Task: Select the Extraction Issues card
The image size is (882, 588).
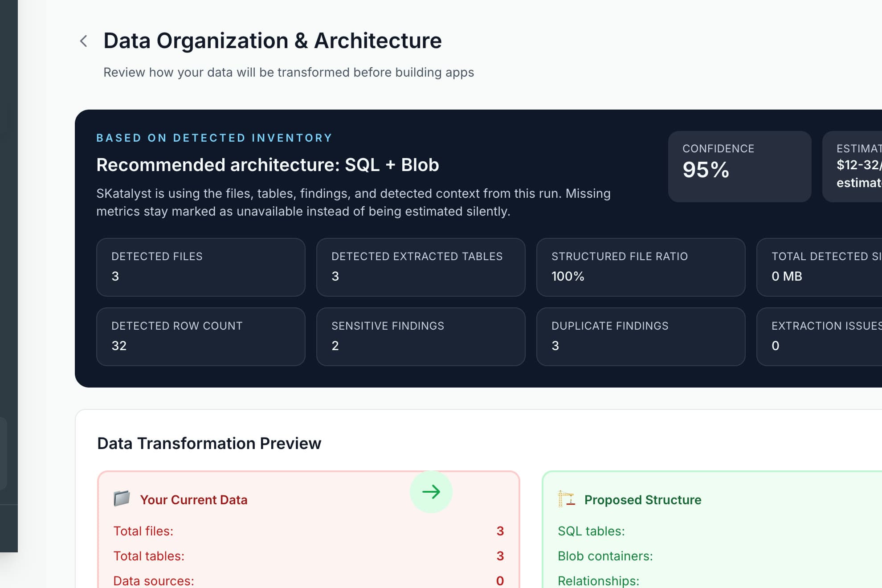Action: (820, 337)
